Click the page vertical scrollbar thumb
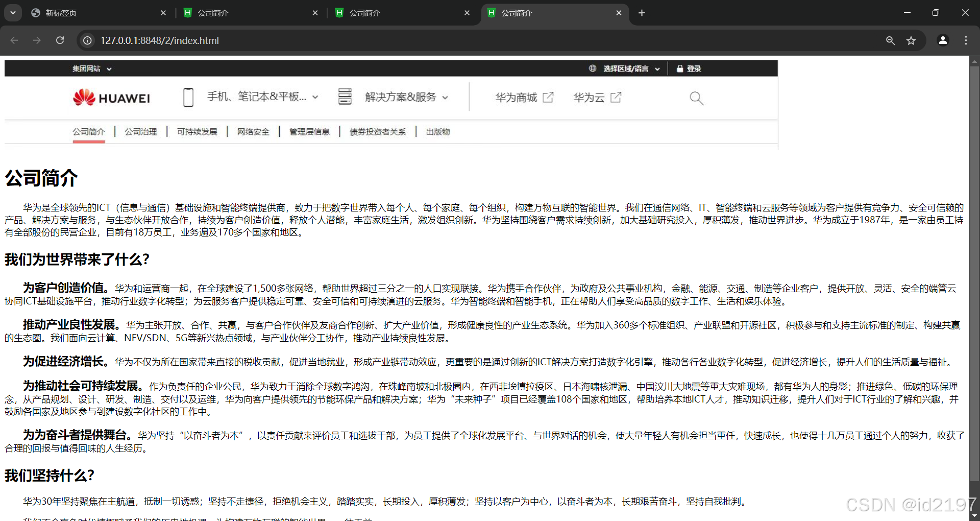This screenshot has width=980, height=521. (x=974, y=273)
